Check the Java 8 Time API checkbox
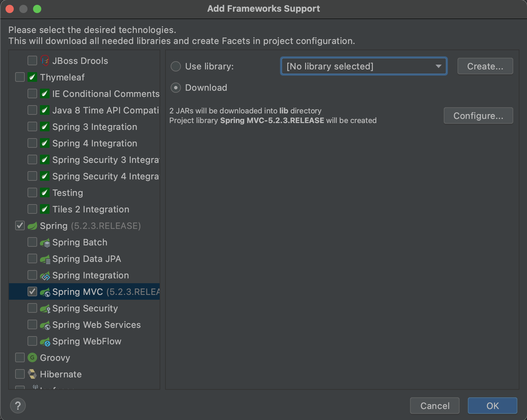 point(32,110)
